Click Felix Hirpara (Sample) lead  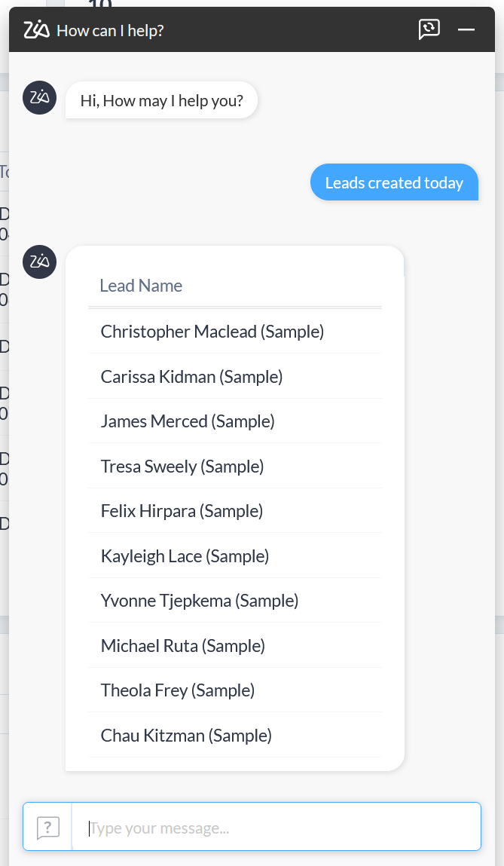182,511
